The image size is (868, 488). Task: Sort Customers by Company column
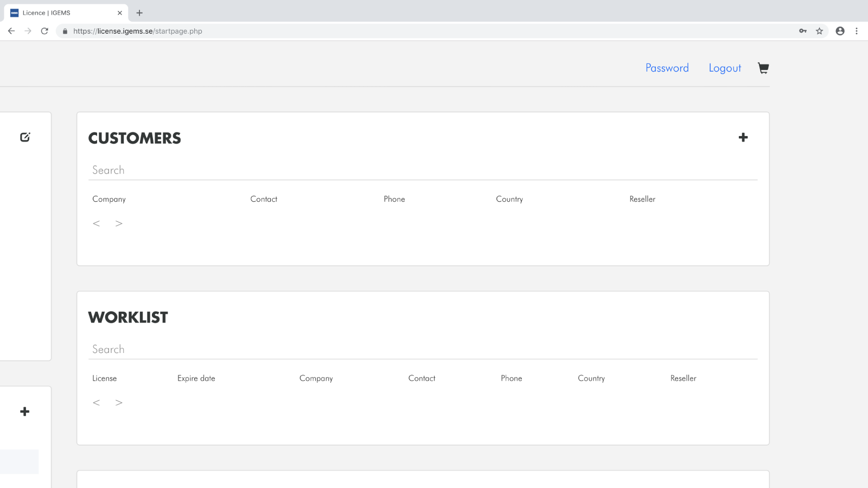click(109, 199)
